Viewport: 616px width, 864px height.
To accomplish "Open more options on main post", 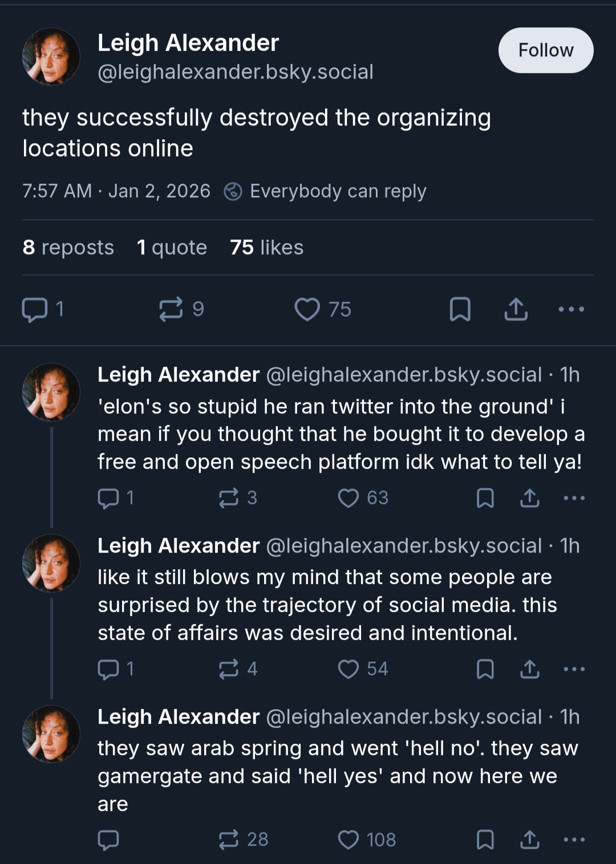I will [572, 309].
